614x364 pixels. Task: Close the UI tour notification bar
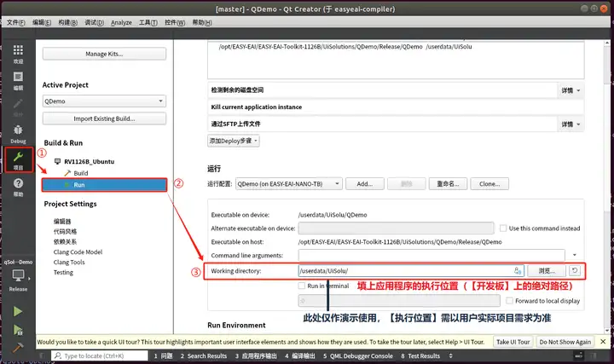click(x=603, y=342)
